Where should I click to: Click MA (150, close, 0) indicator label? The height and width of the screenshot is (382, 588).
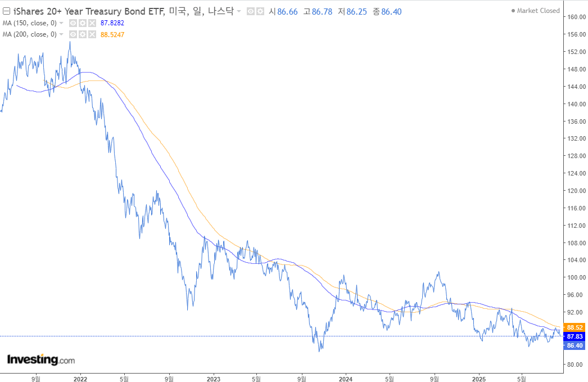[30, 23]
